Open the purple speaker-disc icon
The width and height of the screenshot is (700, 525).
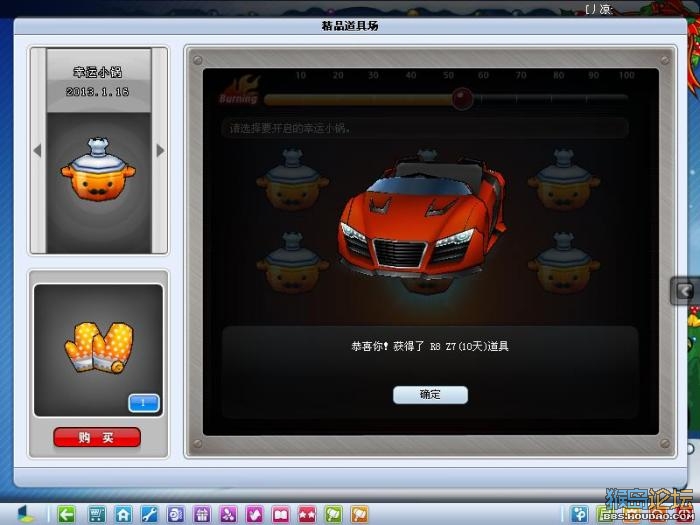click(175, 515)
